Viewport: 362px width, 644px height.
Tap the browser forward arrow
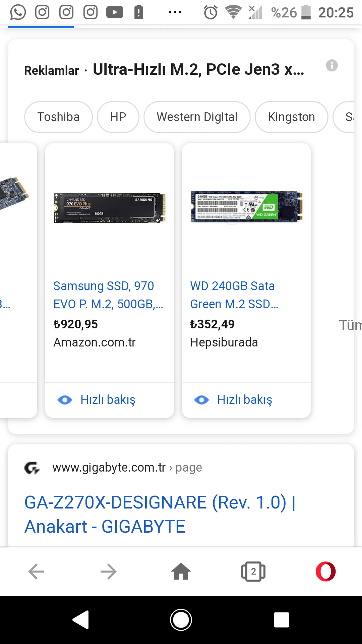coord(108,572)
